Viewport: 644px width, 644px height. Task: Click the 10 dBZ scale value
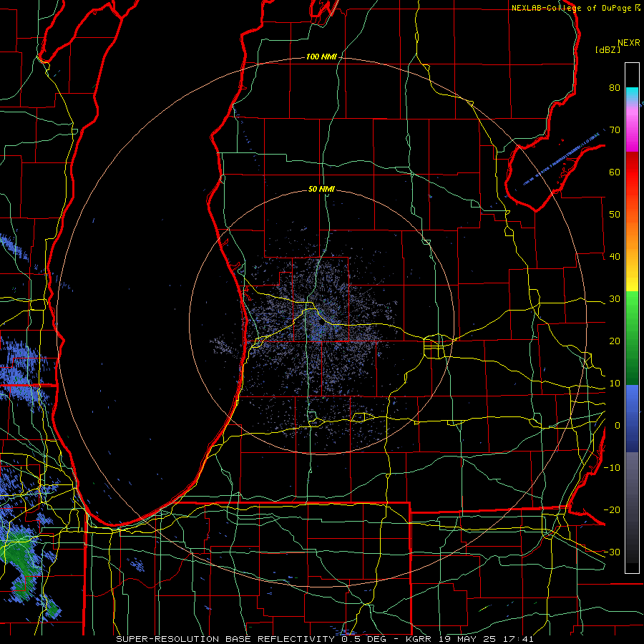click(615, 384)
